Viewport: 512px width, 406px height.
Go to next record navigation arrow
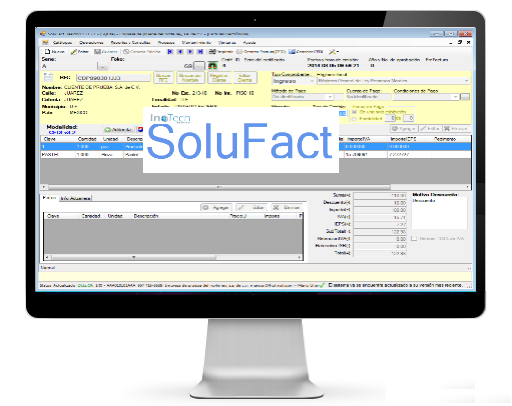click(x=190, y=52)
